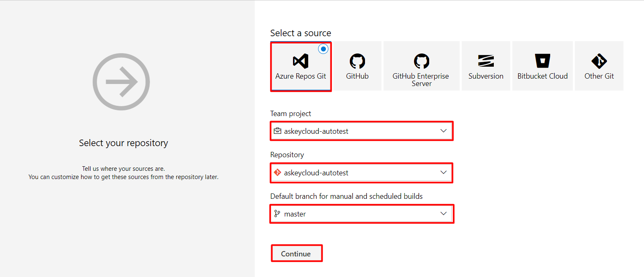Click the large arrow circle graphic
This screenshot has height=277, width=644.
pos(121,81)
